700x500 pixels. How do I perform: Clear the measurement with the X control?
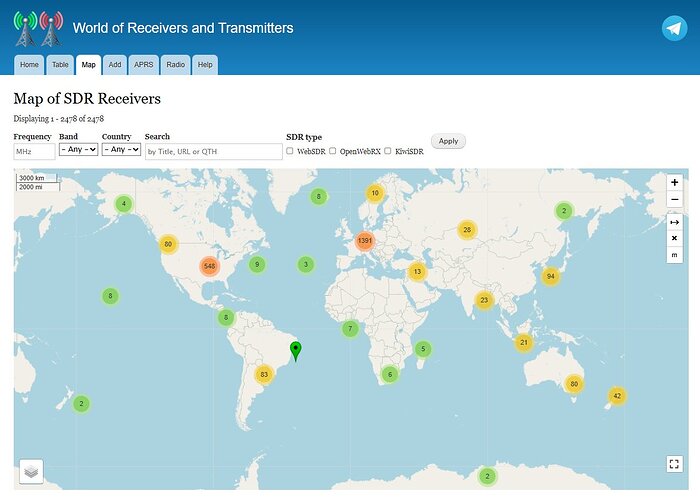675,238
